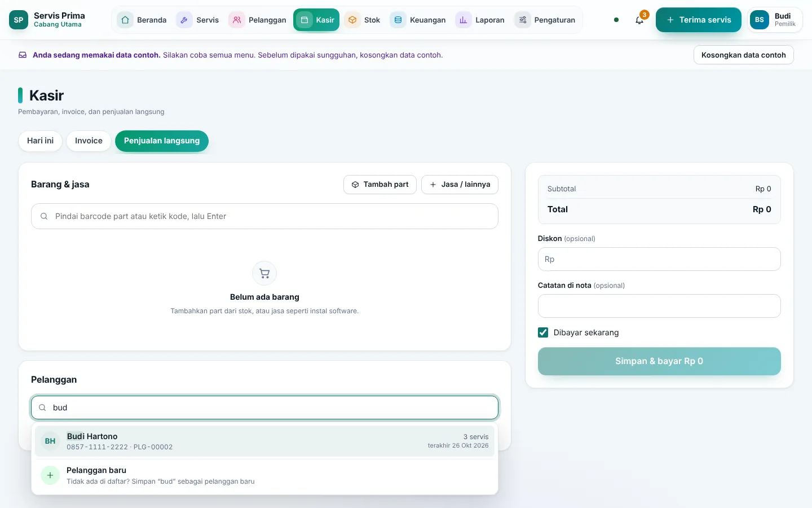
Task: Go to Beranda in the top navigation
Action: [142, 20]
